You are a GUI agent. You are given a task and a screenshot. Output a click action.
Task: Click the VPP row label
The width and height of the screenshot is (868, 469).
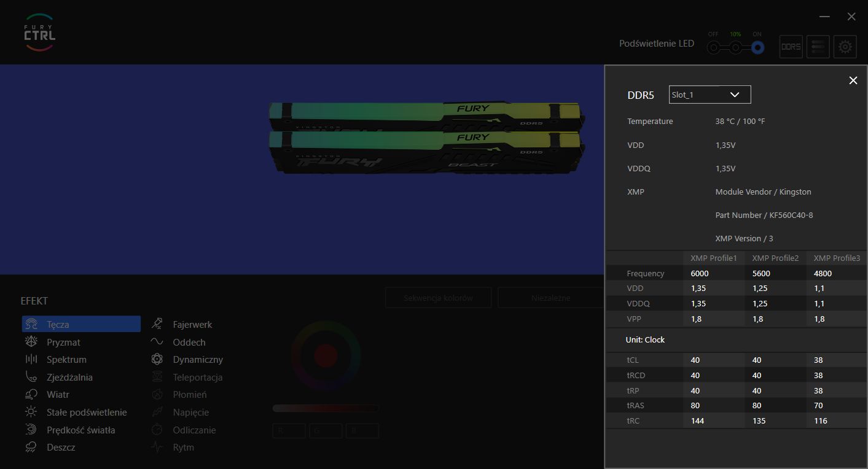click(x=634, y=319)
